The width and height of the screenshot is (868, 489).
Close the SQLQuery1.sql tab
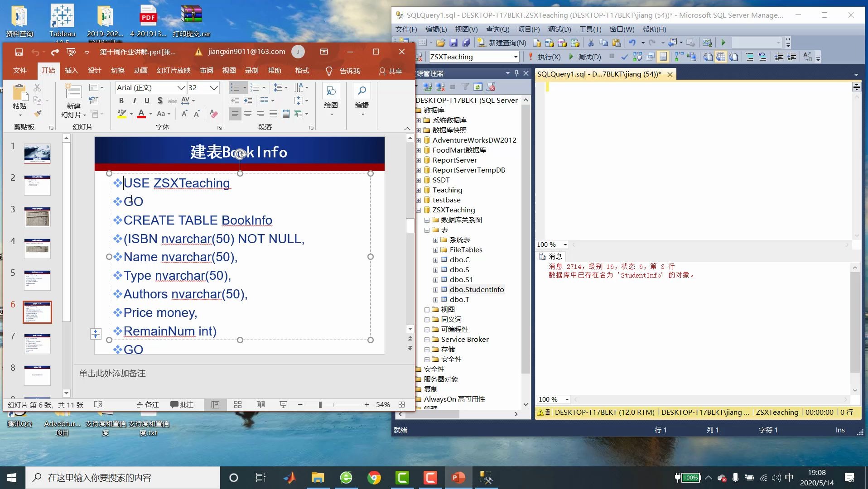[670, 74]
